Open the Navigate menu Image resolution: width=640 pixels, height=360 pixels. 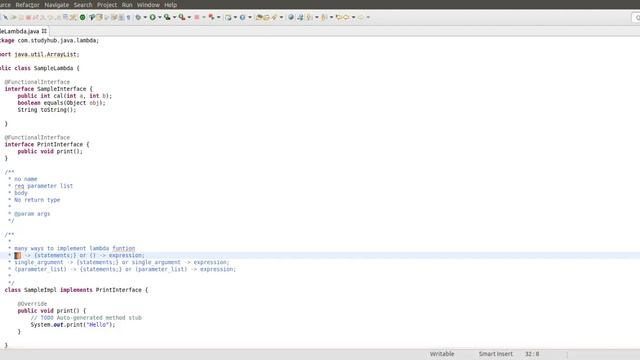click(x=56, y=5)
